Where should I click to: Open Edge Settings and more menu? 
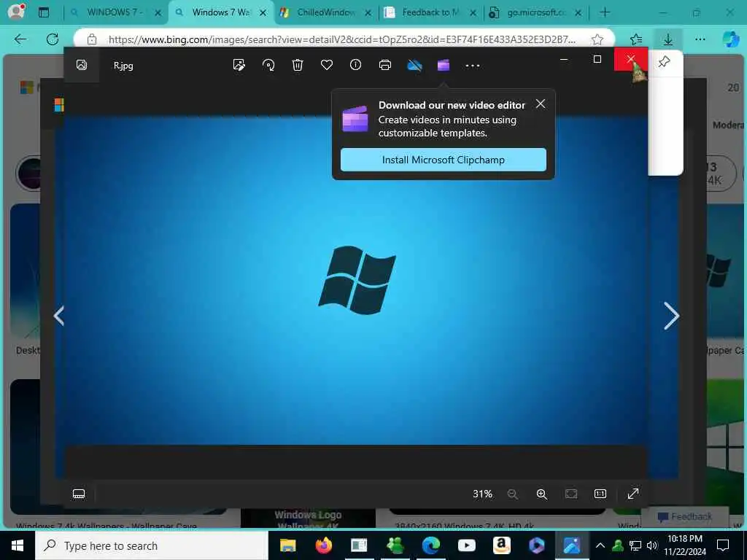click(700, 39)
